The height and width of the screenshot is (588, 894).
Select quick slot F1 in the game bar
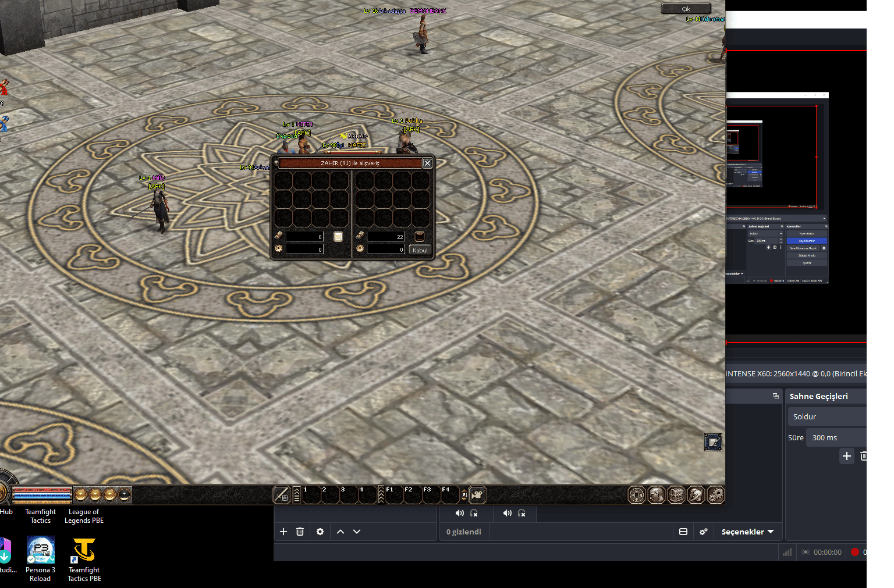394,495
